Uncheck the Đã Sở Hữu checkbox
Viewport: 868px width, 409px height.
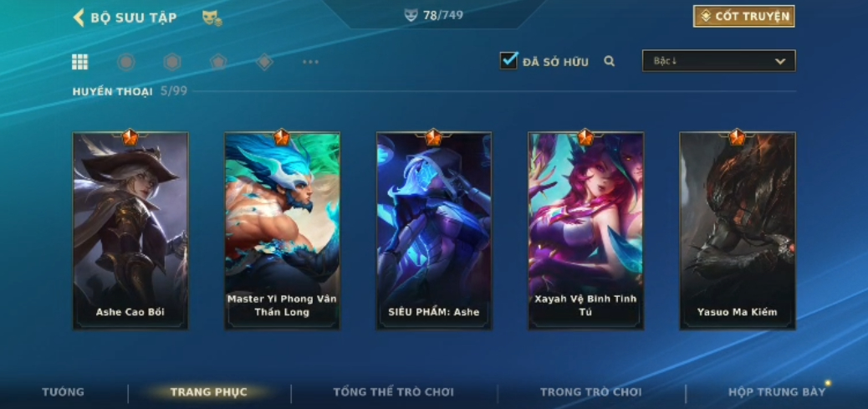pos(508,60)
